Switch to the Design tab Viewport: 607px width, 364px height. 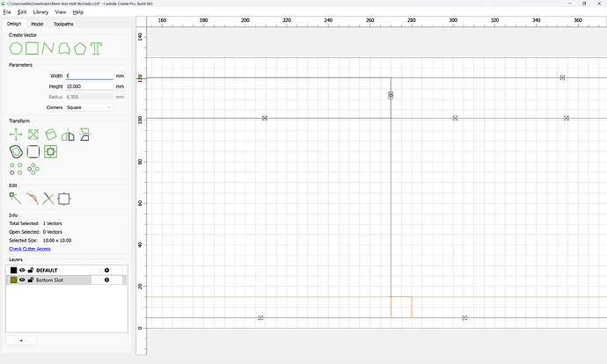coord(14,24)
